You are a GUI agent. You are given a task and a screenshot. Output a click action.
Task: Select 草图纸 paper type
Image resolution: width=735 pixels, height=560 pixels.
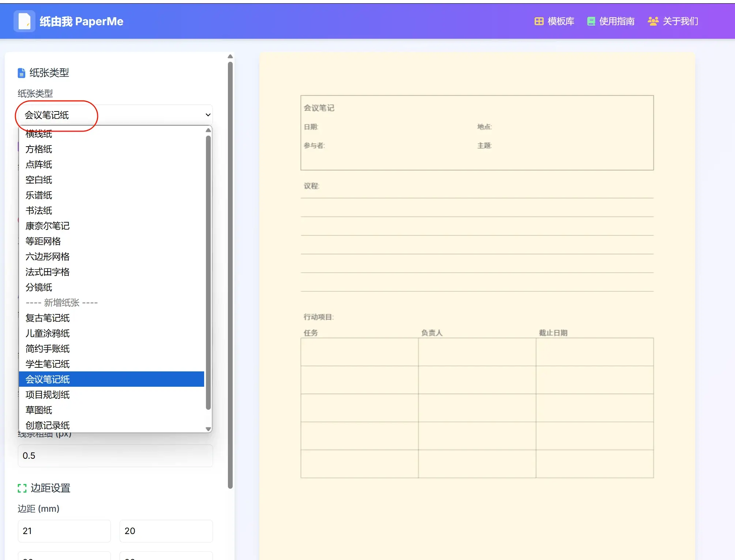coord(39,410)
